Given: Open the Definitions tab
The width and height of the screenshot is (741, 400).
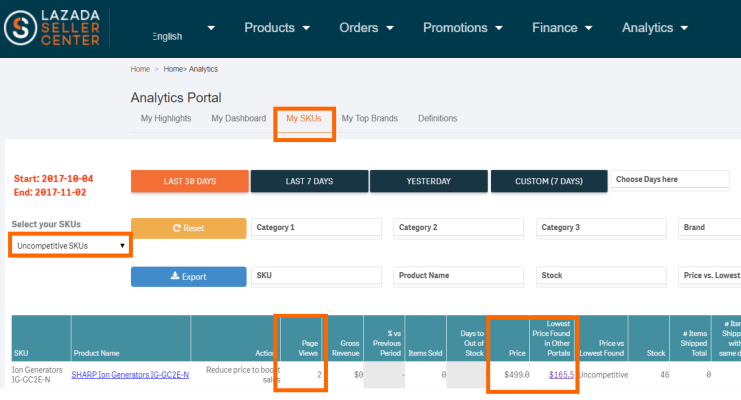Looking at the screenshot, I should 438,118.
